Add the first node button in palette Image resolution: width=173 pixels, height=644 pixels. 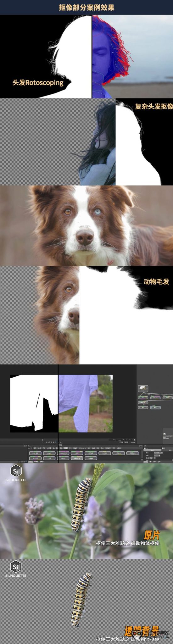tap(36, 453)
